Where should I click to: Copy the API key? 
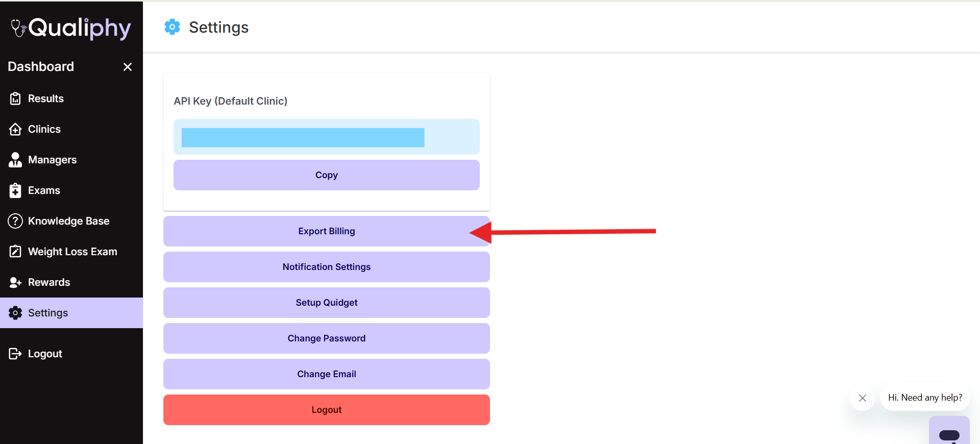[x=327, y=175]
